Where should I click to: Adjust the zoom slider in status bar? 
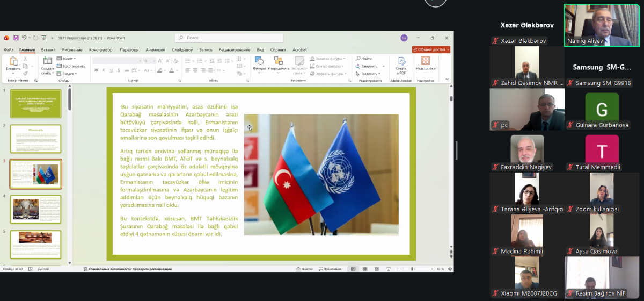[x=412, y=269]
